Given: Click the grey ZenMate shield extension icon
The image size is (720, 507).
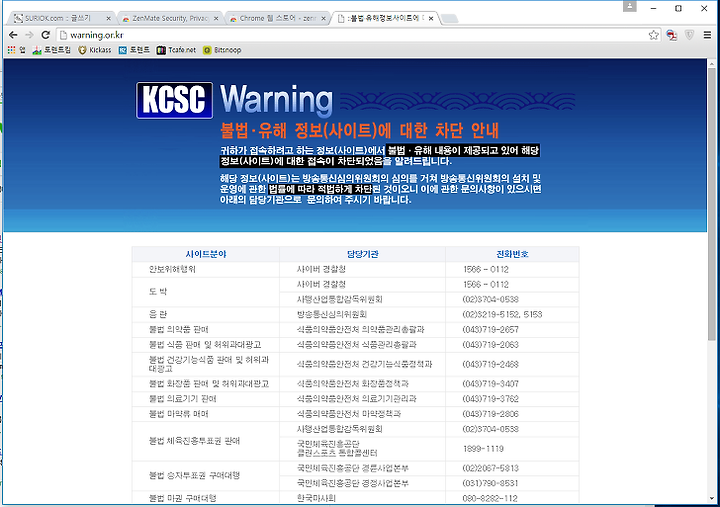Looking at the screenshot, I should [689, 35].
